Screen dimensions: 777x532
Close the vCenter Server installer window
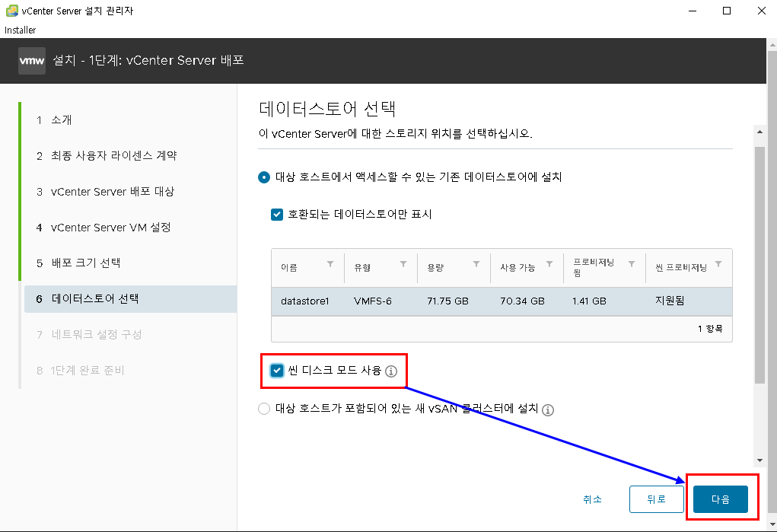pos(761,11)
